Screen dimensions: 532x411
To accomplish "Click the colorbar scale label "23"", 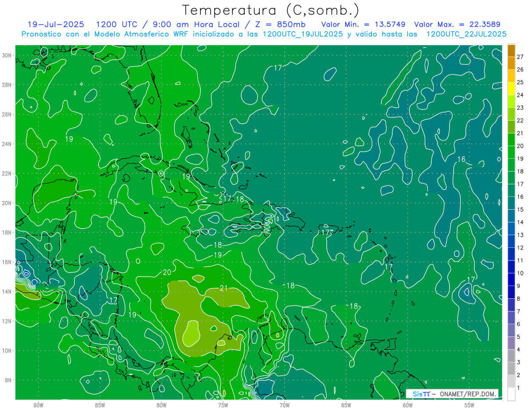I will coord(520,107).
